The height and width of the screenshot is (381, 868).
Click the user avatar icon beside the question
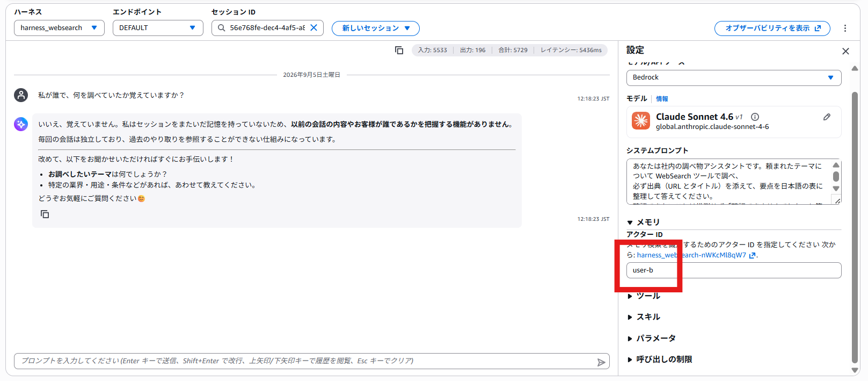click(21, 95)
